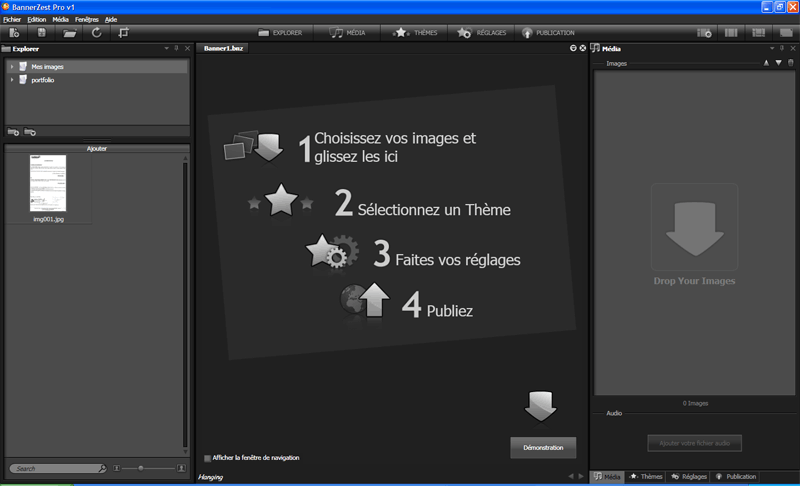Select the crop tool icon
Viewport: 800px width, 486px height.
click(x=124, y=33)
